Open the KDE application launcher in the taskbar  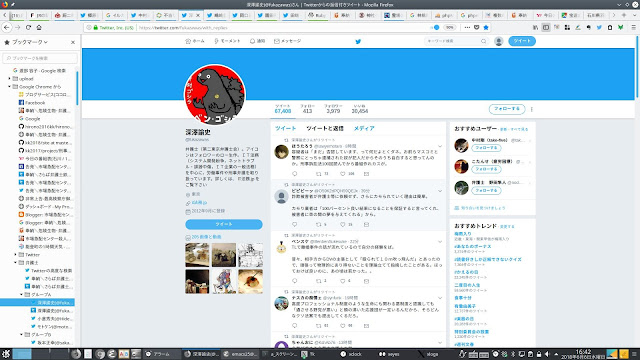(6, 354)
